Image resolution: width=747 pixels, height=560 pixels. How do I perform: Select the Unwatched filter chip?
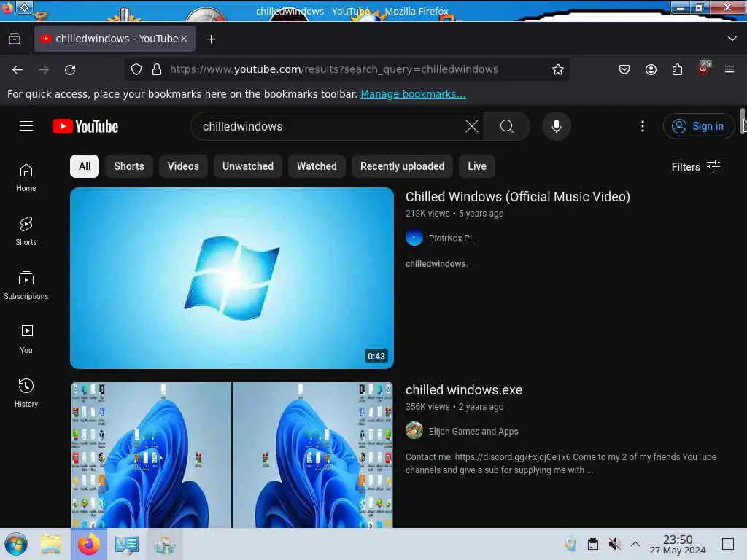tap(248, 166)
